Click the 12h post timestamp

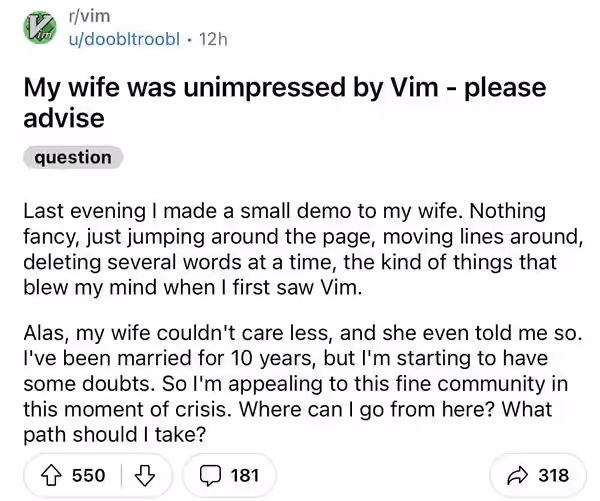[213, 39]
